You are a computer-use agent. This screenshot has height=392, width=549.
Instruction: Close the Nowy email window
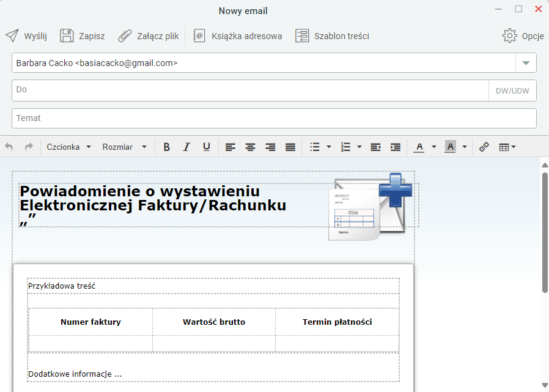(539, 9)
